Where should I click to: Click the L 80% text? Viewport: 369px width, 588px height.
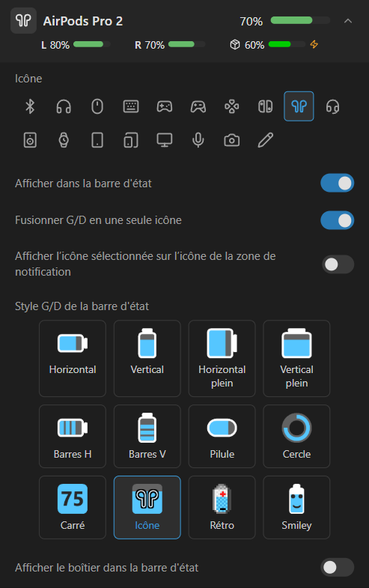pyautogui.click(x=55, y=45)
